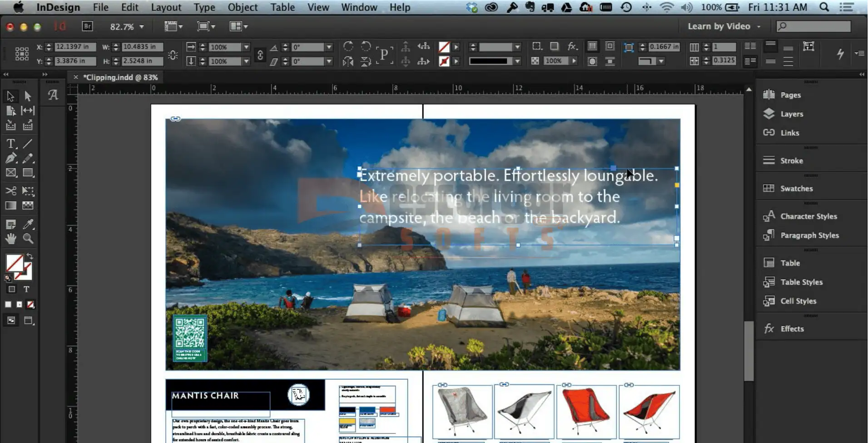Expand the Learn by Video workspace switcher
The width and height of the screenshot is (868, 443).
(x=724, y=26)
